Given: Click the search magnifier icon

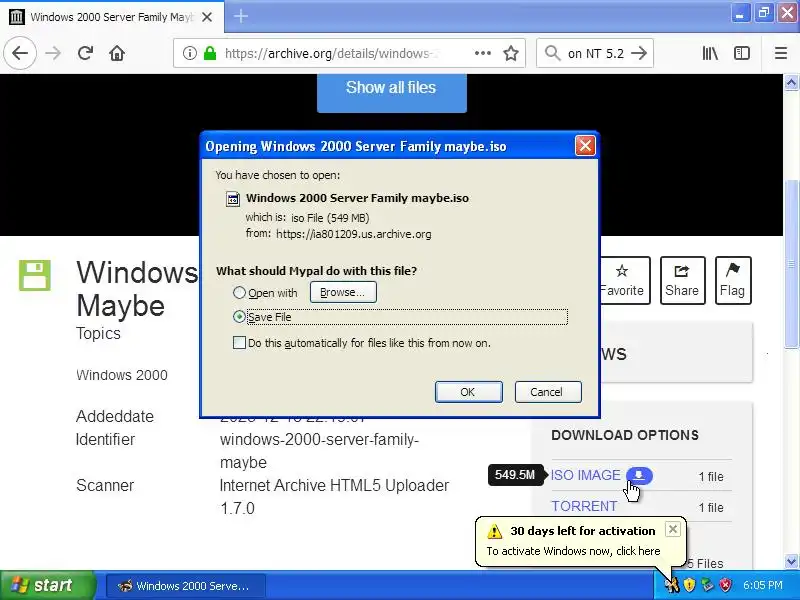Looking at the screenshot, I should pyautogui.click(x=552, y=53).
